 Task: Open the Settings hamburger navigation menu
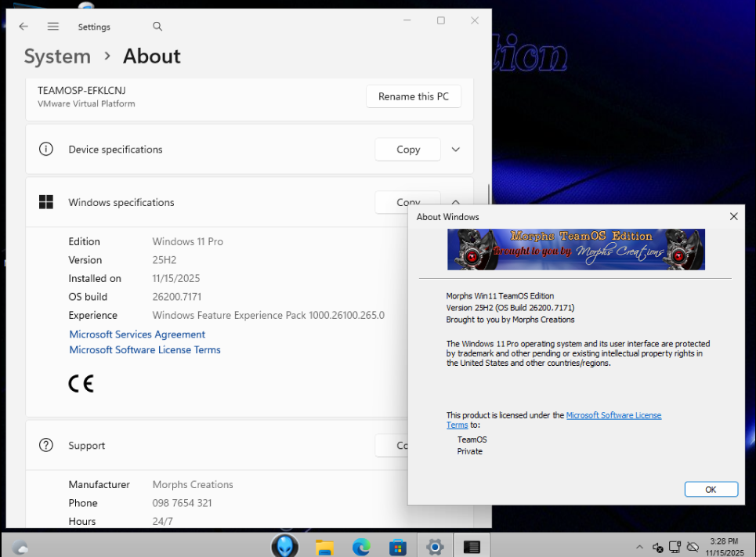tap(53, 27)
